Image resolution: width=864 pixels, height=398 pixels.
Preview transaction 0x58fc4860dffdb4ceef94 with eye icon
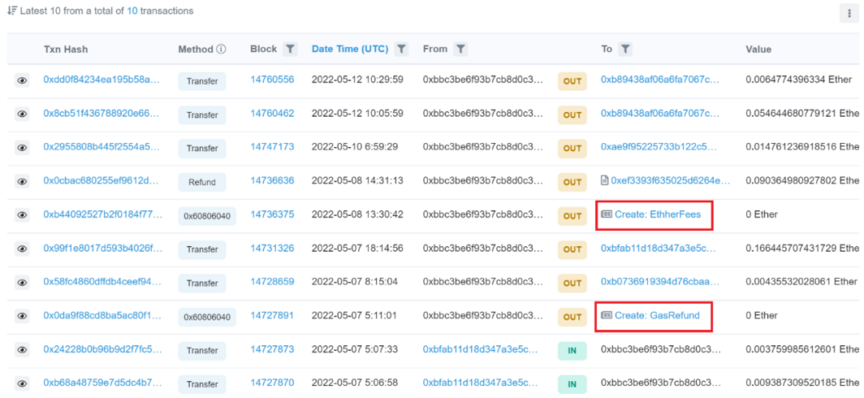(22, 283)
